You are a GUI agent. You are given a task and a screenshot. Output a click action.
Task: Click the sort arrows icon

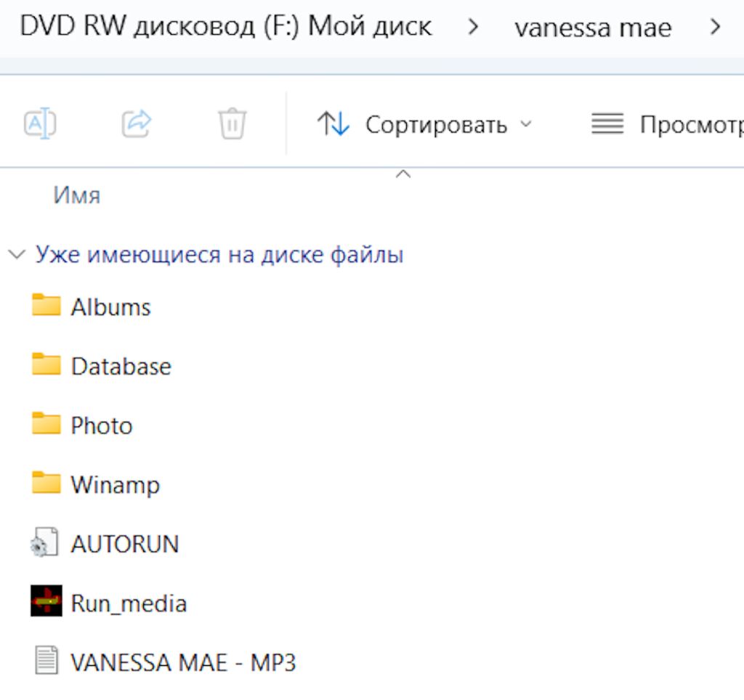tap(333, 123)
